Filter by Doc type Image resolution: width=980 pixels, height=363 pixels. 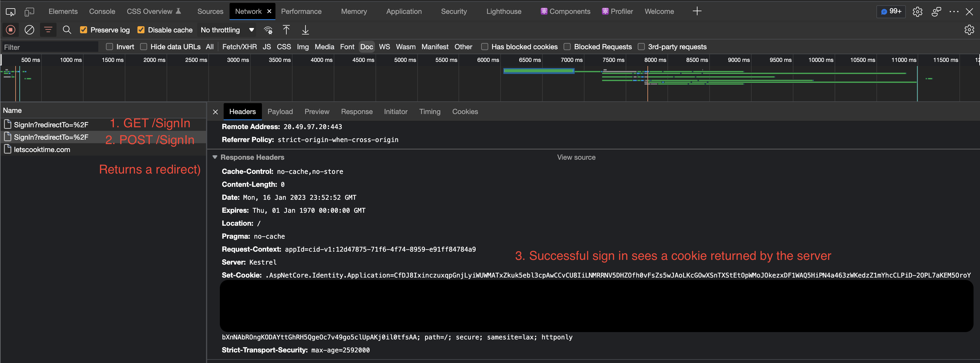click(x=366, y=47)
